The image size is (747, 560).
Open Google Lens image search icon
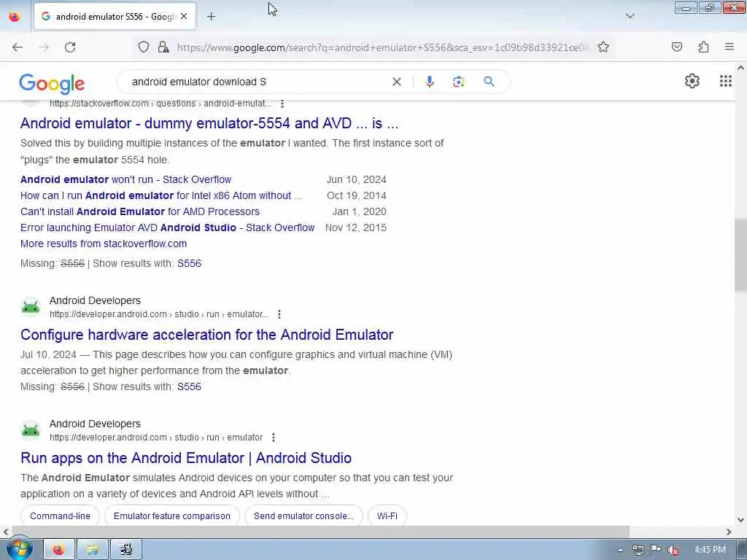click(458, 82)
